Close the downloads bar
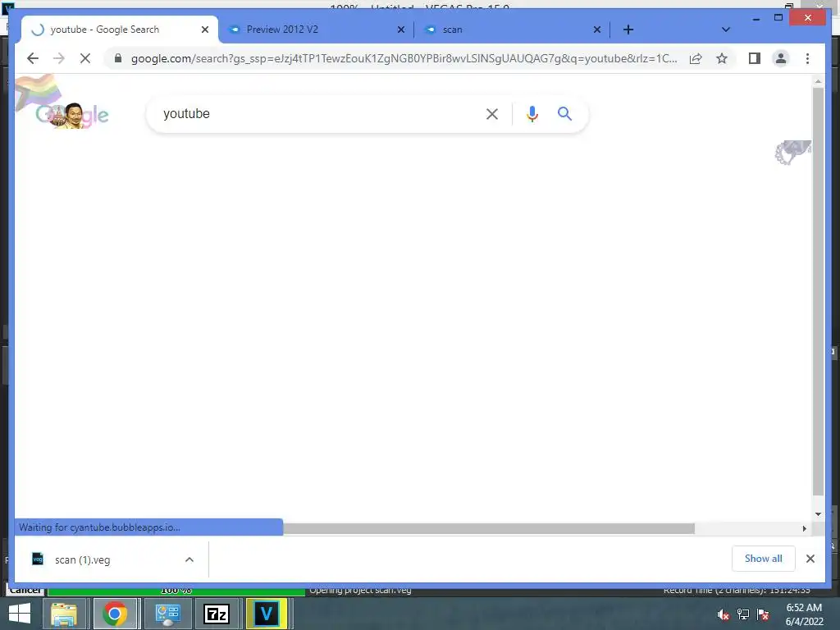Image resolution: width=840 pixels, height=630 pixels. coord(810,559)
